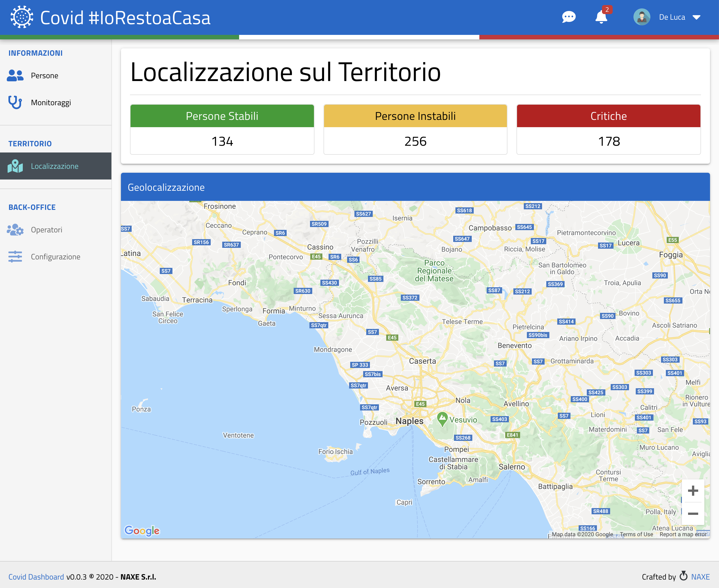Click the Configurazione sliders icon
This screenshot has width=719, height=588.
(x=15, y=257)
